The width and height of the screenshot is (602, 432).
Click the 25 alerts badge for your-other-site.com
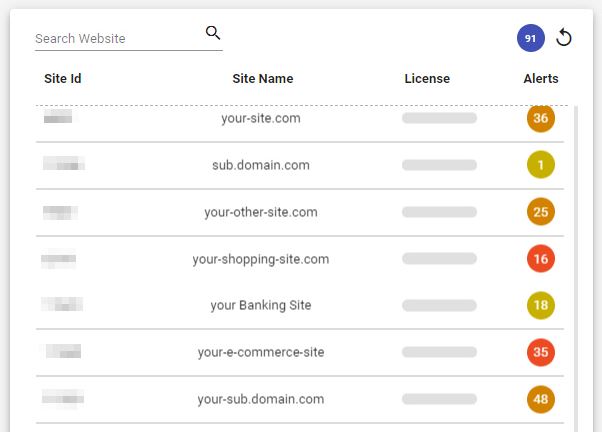coord(541,212)
